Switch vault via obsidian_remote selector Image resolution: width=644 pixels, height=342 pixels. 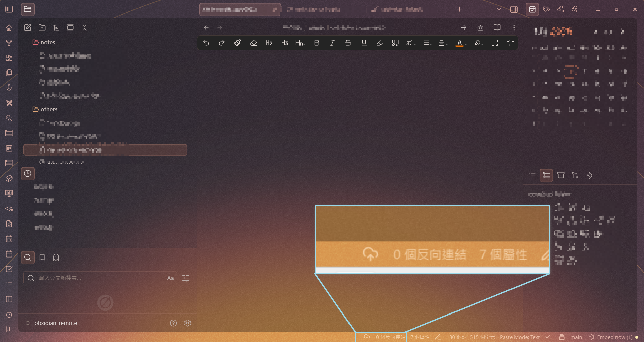[52, 323]
